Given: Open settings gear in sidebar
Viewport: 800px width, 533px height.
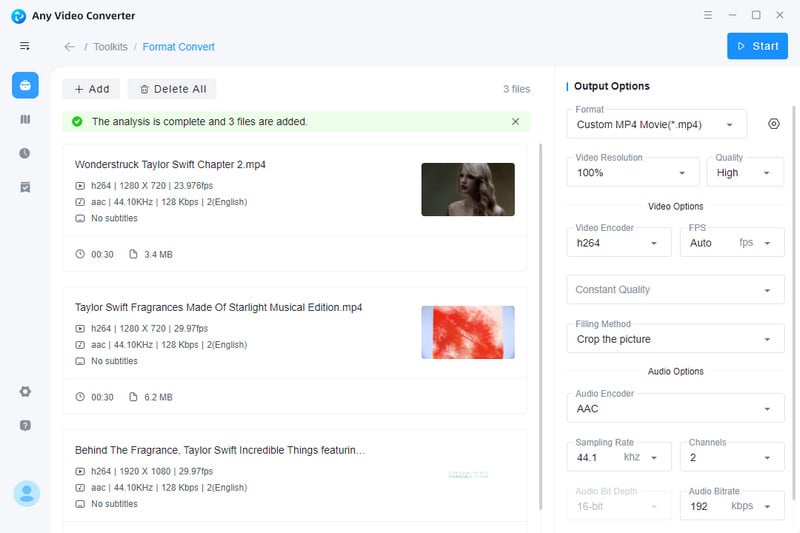Looking at the screenshot, I should pos(25,391).
